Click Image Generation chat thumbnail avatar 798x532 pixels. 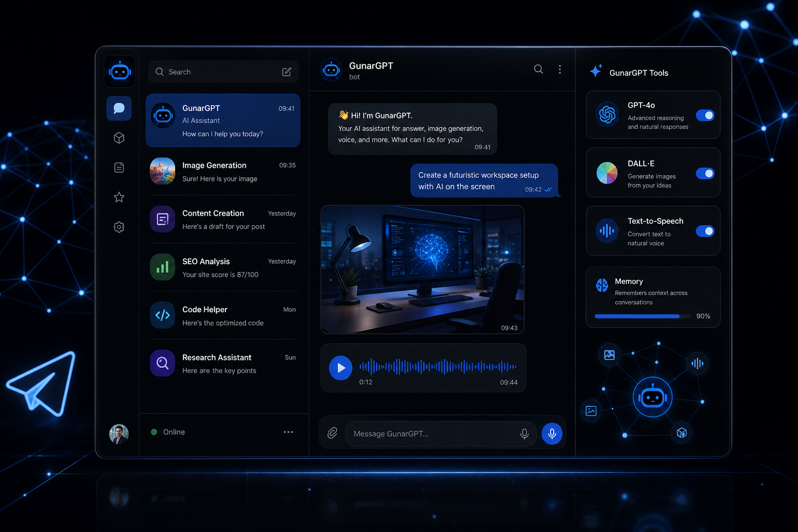(163, 171)
